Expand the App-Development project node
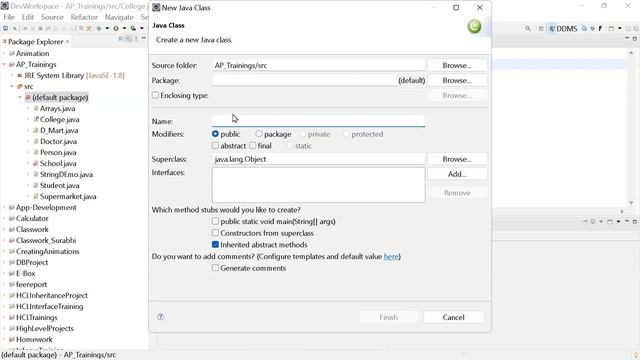Screen dimensions: 640x360 click(x=4, y=207)
